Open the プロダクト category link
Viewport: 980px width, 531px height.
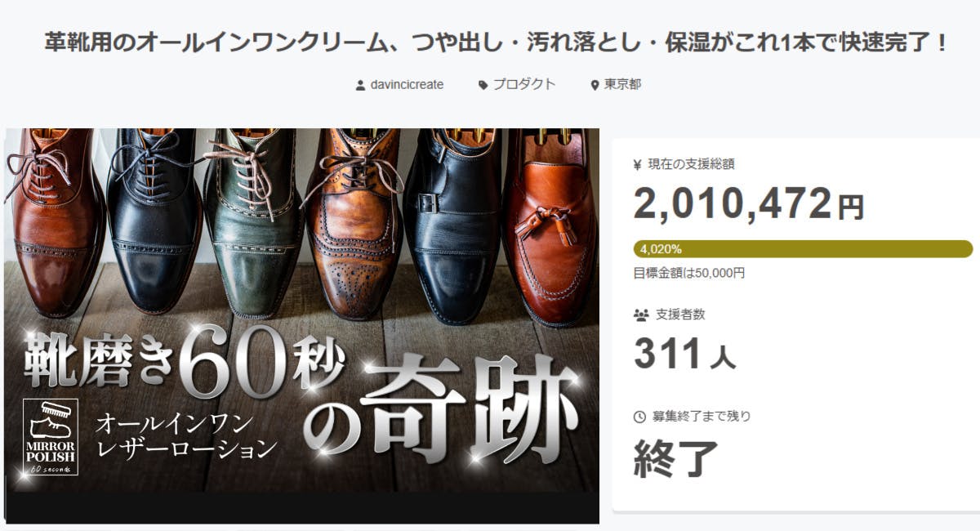point(523,84)
